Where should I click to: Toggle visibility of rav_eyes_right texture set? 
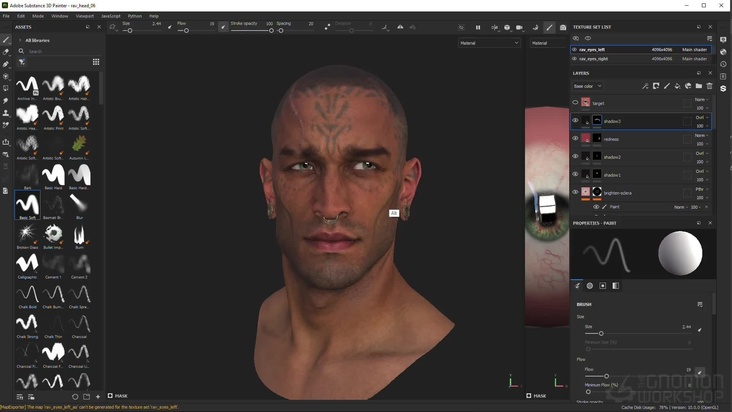click(x=574, y=59)
